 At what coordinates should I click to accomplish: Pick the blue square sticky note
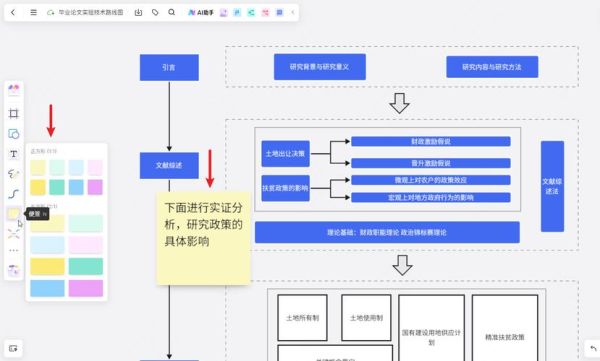pos(76,187)
